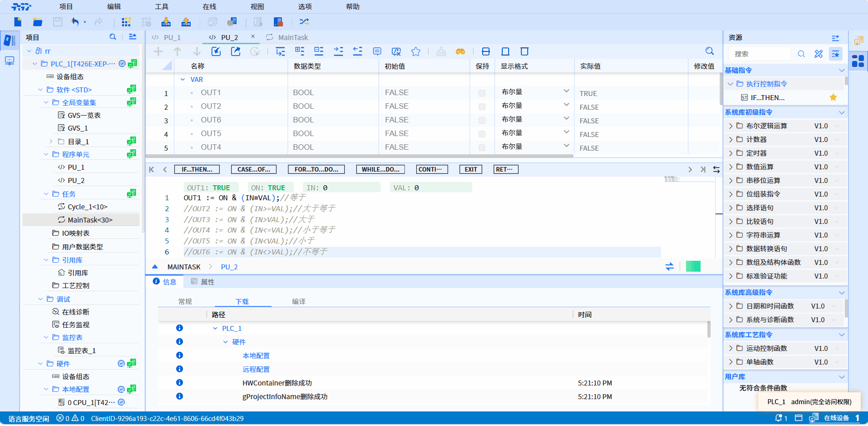
Task: Click the search icon in project panel
Action: pyautogui.click(x=113, y=37)
